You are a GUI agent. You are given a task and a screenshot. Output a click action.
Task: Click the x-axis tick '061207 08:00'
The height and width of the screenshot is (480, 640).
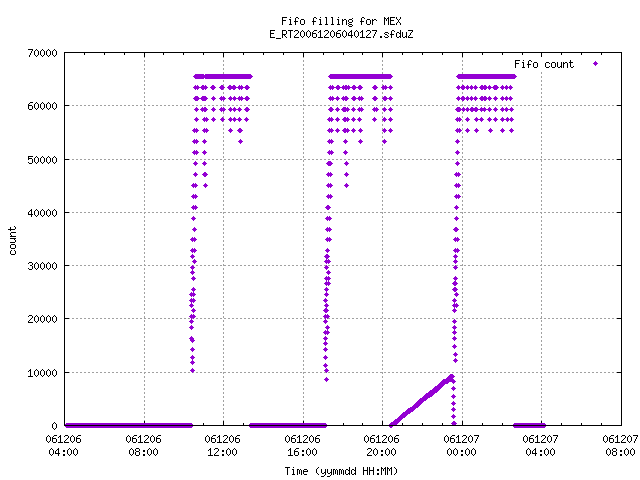[x=620, y=446]
